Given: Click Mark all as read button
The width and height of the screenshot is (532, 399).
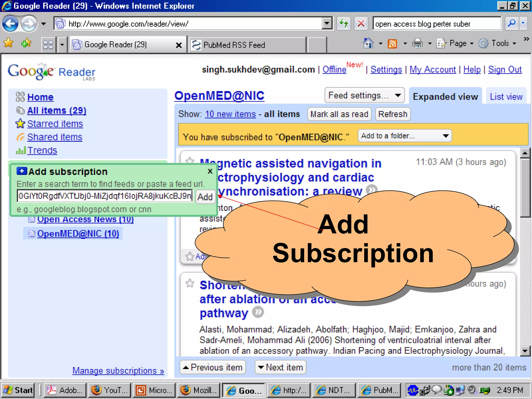Looking at the screenshot, I should tap(339, 114).
